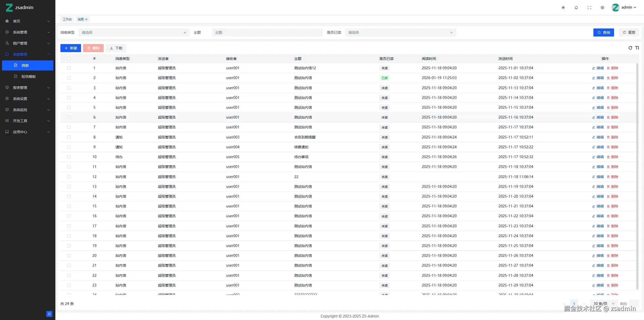This screenshot has height=320, width=644.
Task: Check the select-all header checkbox
Action: pyautogui.click(x=69, y=59)
